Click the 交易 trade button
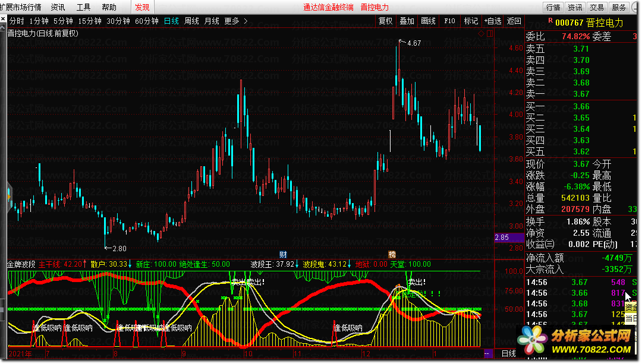642x364 pixels. 597,7
